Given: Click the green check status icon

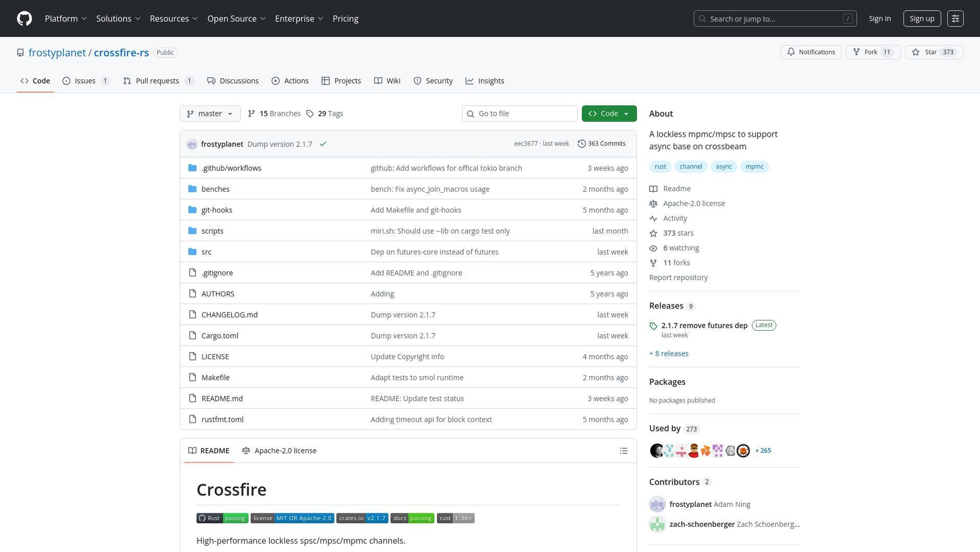Looking at the screenshot, I should (x=323, y=144).
